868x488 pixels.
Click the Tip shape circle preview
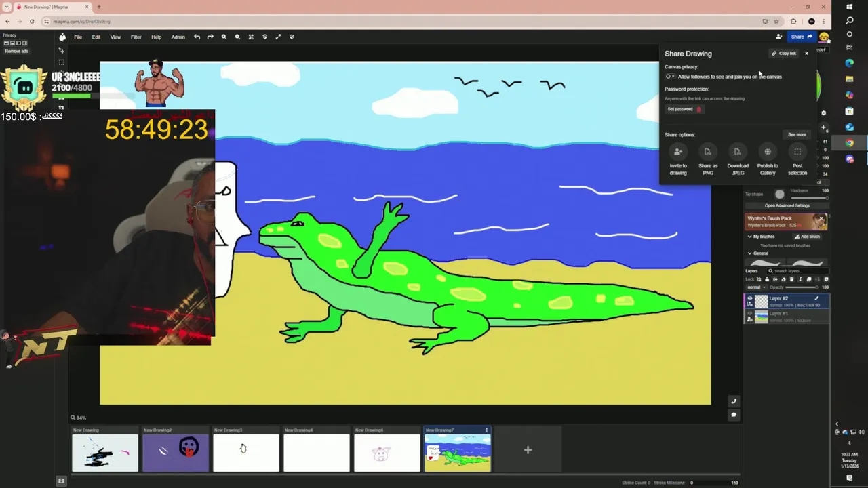[x=779, y=195]
